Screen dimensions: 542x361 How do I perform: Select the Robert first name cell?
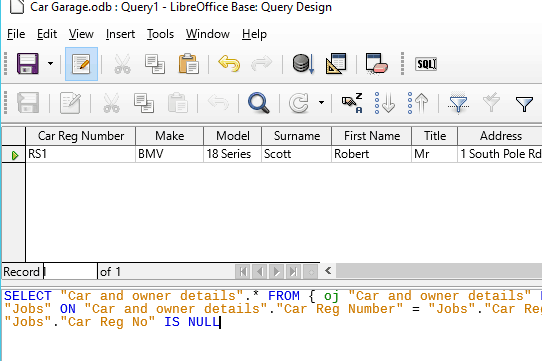pyautogui.click(x=372, y=154)
